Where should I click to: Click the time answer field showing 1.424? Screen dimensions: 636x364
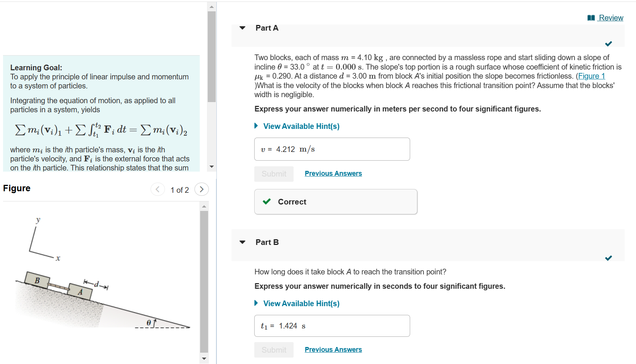[332, 325]
